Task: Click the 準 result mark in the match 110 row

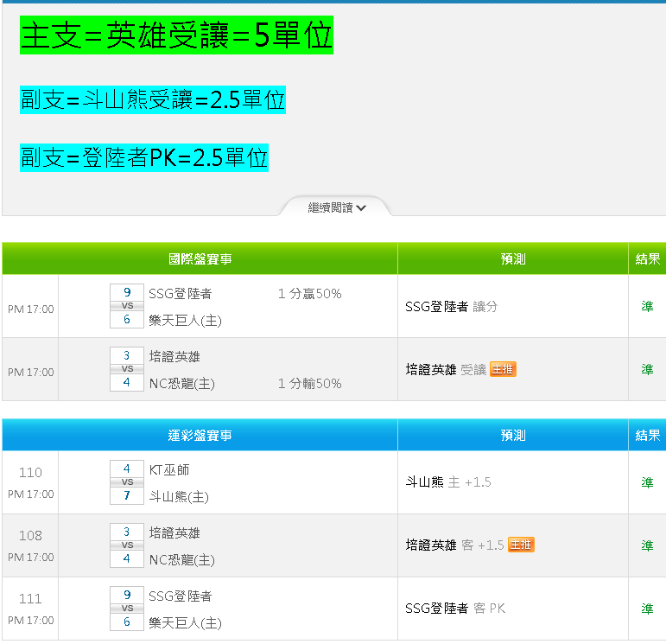Action: 647,482
